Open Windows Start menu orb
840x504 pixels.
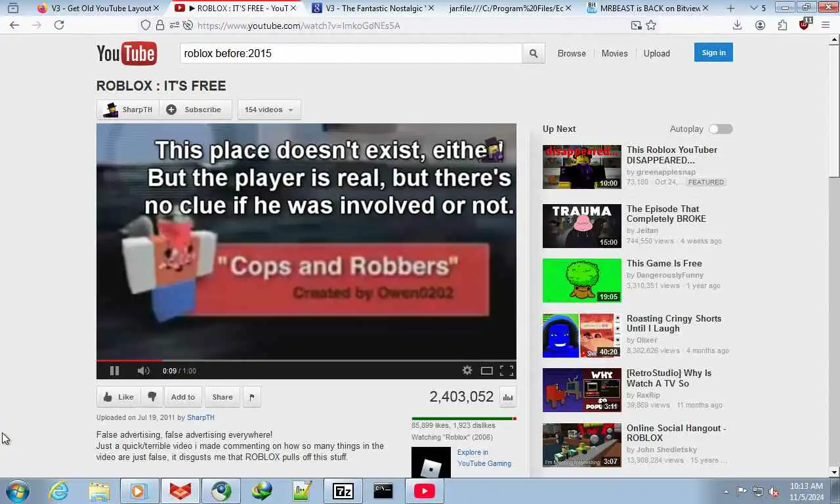click(x=16, y=491)
